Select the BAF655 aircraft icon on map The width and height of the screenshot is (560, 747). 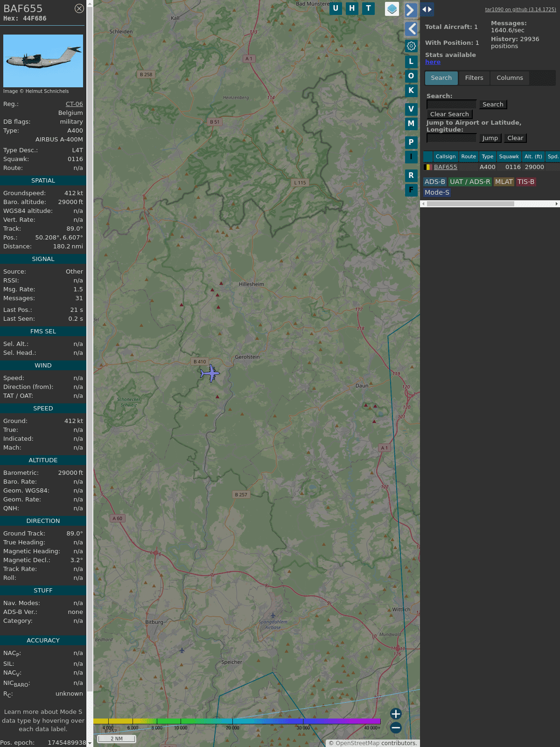pos(210,373)
